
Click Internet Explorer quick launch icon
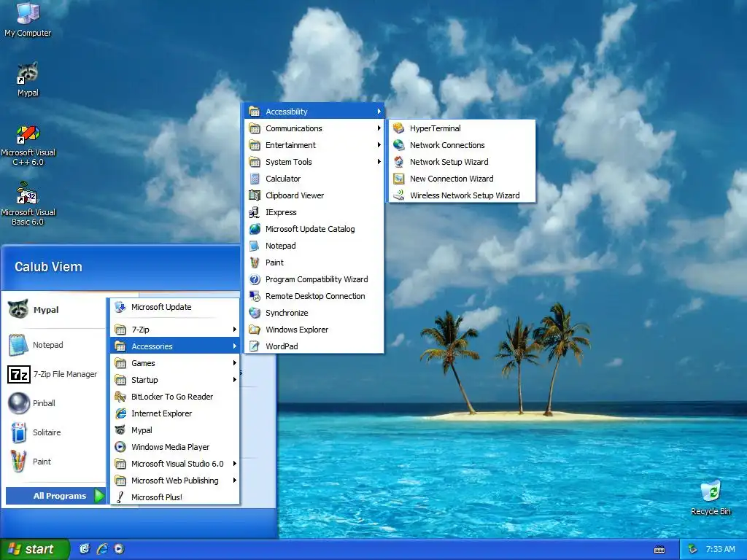coord(102,549)
